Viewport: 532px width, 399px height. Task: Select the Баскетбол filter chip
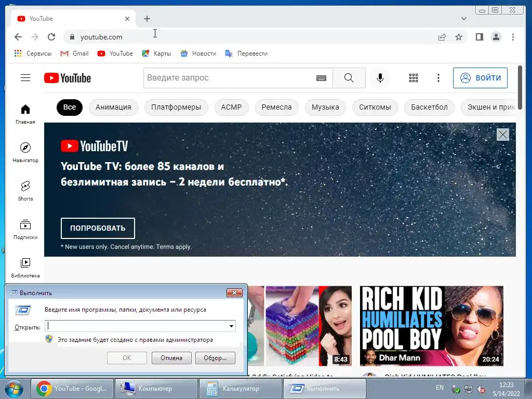pos(429,107)
